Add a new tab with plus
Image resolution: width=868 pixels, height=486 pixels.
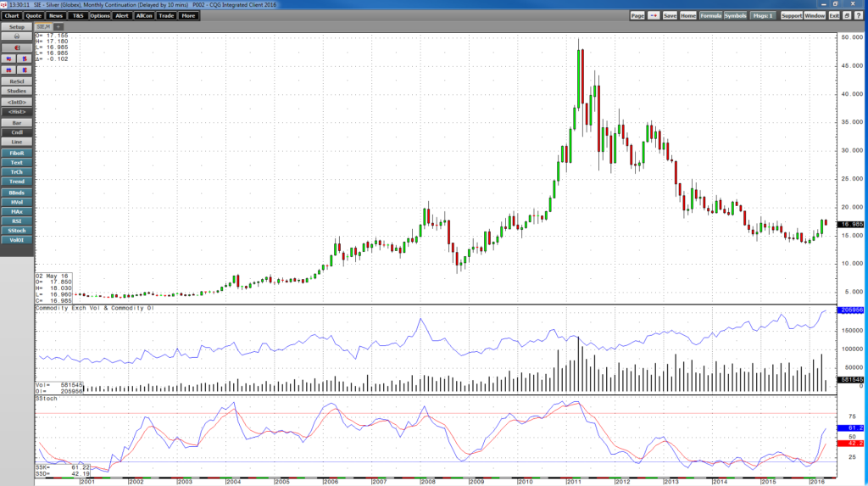click(58, 26)
